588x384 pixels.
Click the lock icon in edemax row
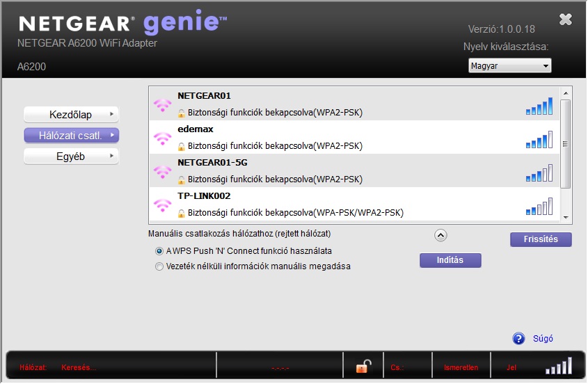181,146
